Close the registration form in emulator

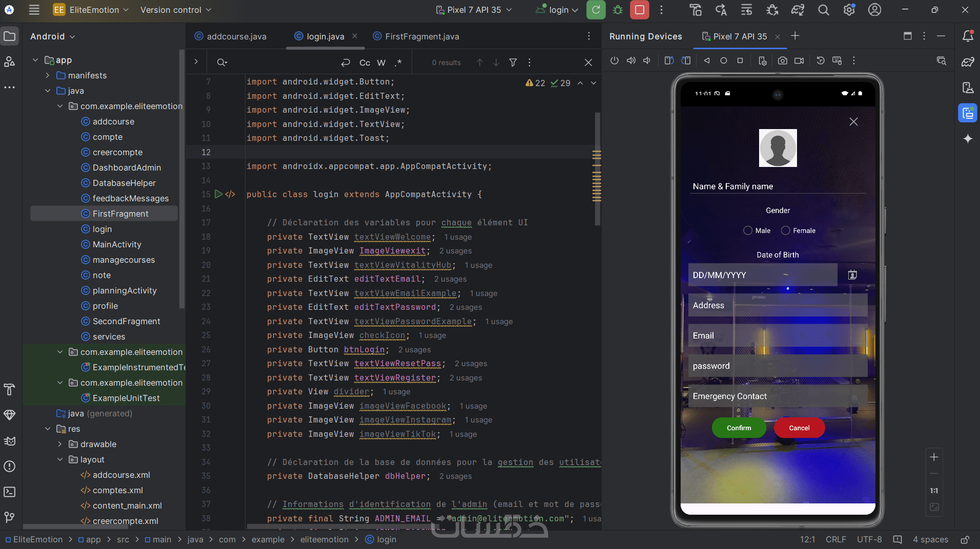click(x=853, y=122)
